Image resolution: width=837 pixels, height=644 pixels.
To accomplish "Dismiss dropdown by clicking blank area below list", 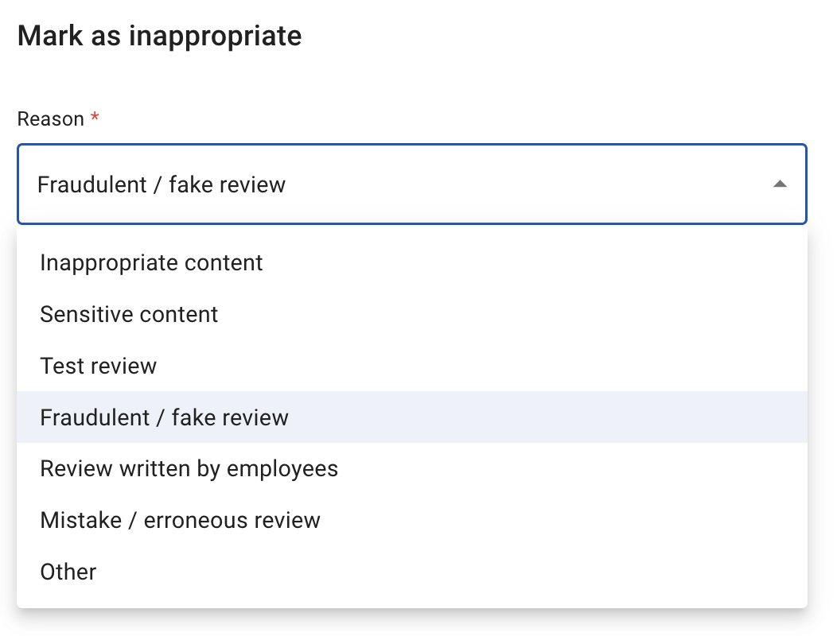I will click(x=411, y=627).
